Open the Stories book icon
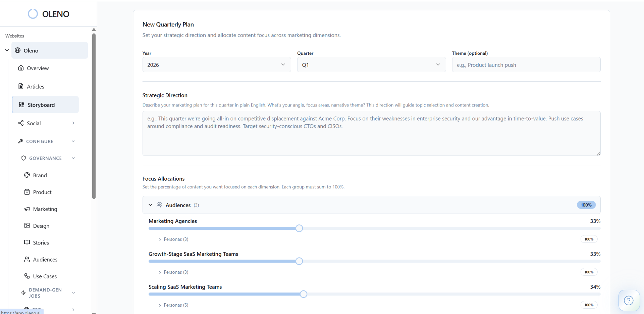This screenshot has width=644, height=314. [27, 242]
